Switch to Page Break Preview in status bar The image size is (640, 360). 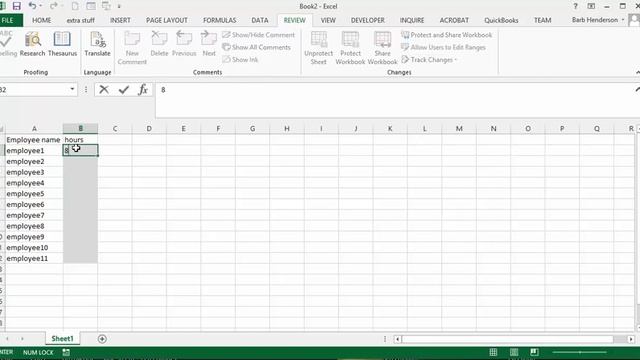tap(534, 352)
